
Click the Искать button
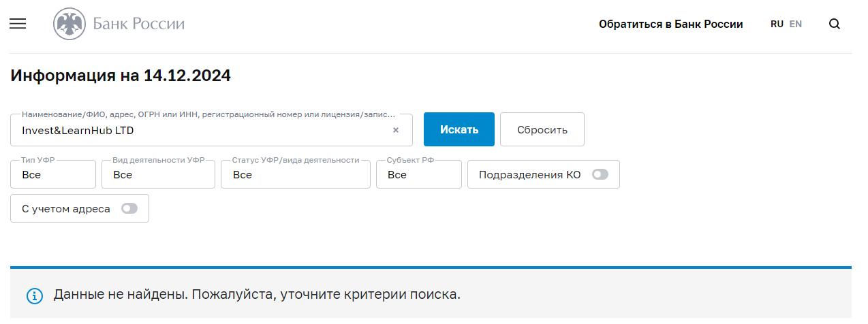pyautogui.click(x=459, y=129)
